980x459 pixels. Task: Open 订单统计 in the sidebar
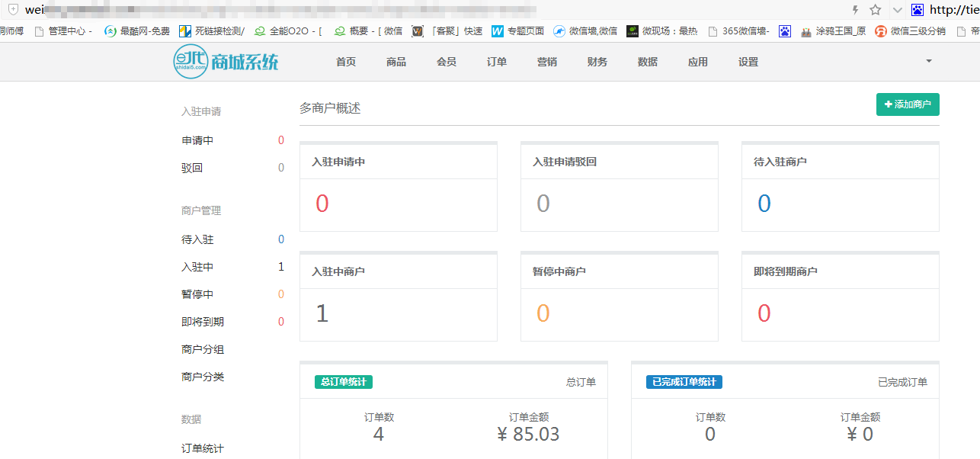[x=203, y=448]
